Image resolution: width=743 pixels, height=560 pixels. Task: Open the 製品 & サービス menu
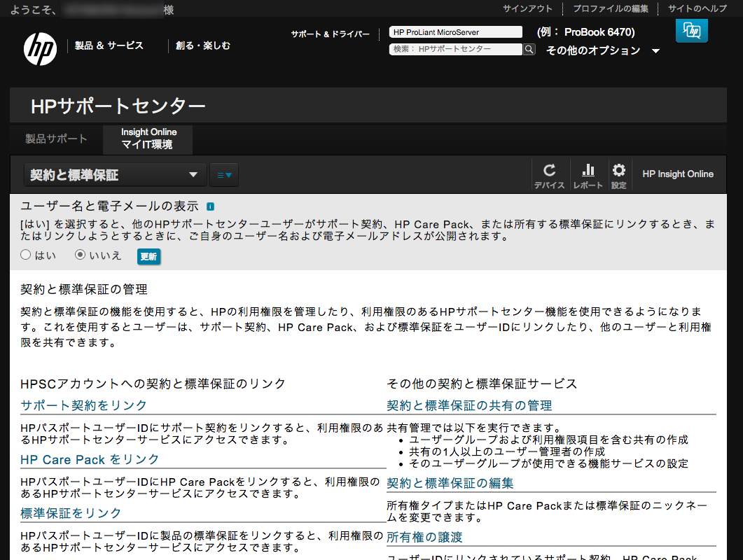tap(109, 45)
